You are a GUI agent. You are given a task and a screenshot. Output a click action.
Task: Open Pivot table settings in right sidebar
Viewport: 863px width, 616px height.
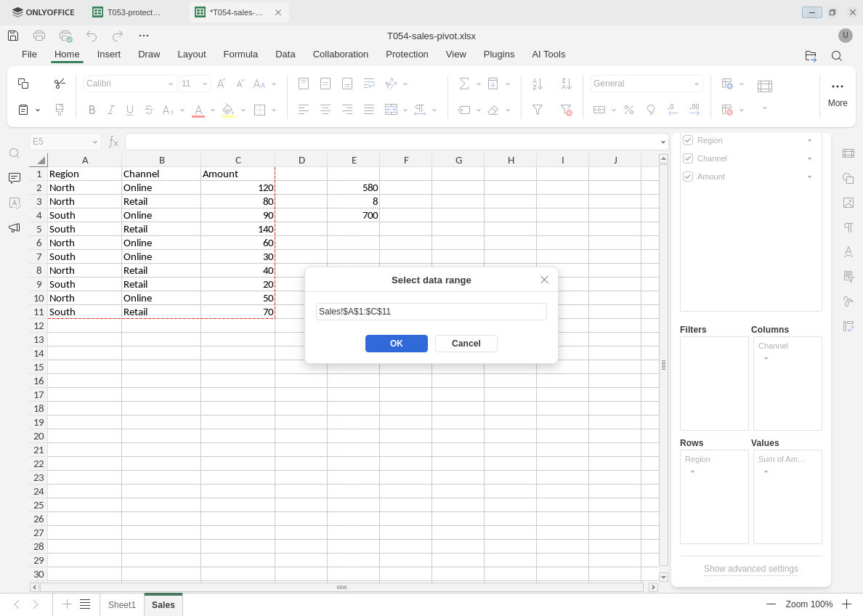point(848,326)
